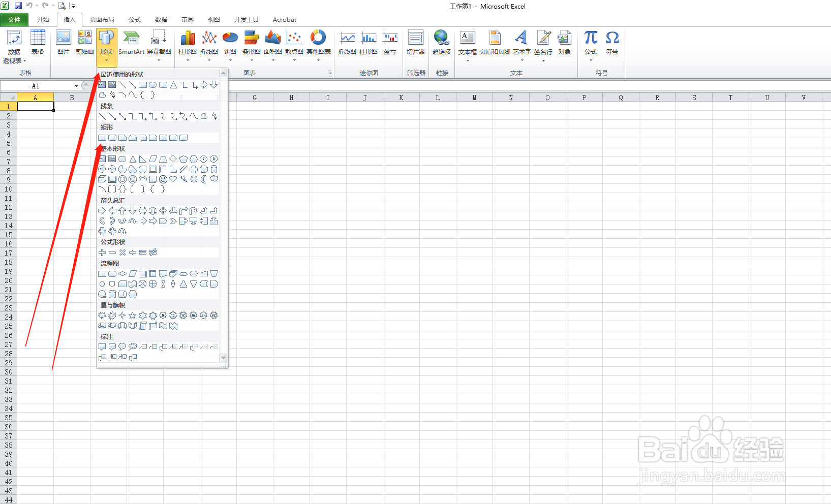Switch to the 开始 home tab

tap(43, 19)
